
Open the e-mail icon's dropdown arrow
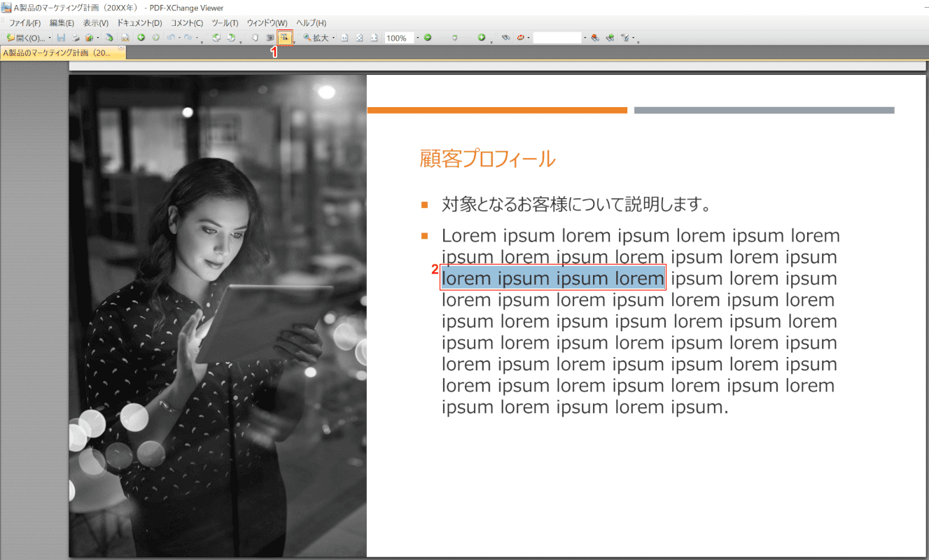[x=98, y=38]
